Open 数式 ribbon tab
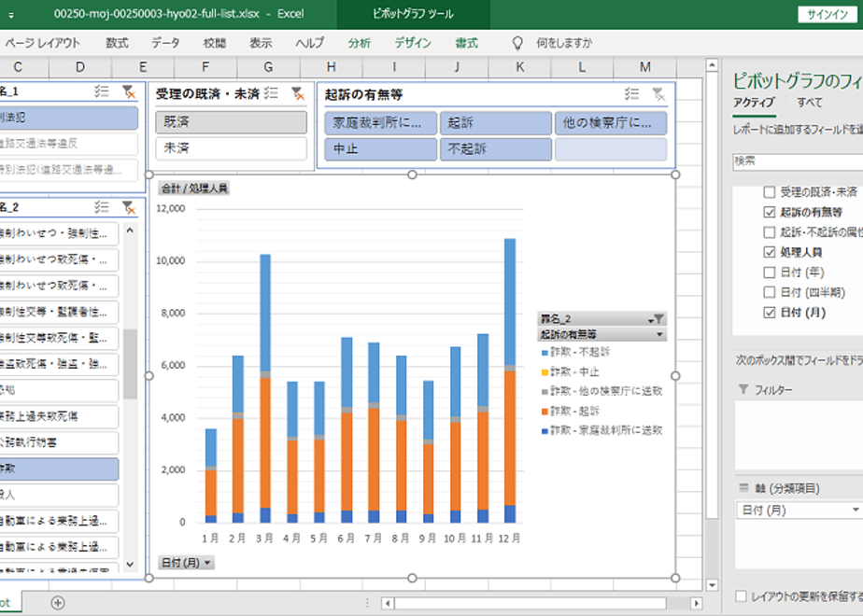The height and width of the screenshot is (616, 863). pyautogui.click(x=117, y=43)
